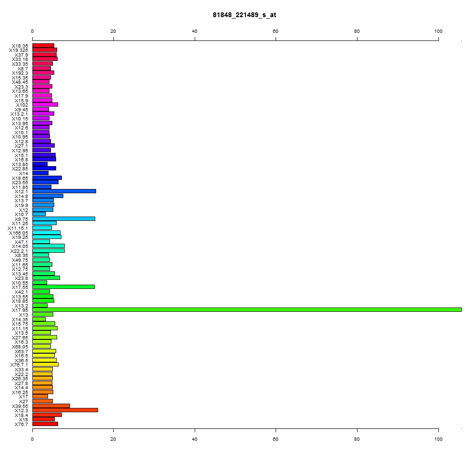Click the cyan bar next to X9.75
476x476 pixels.
(64, 219)
